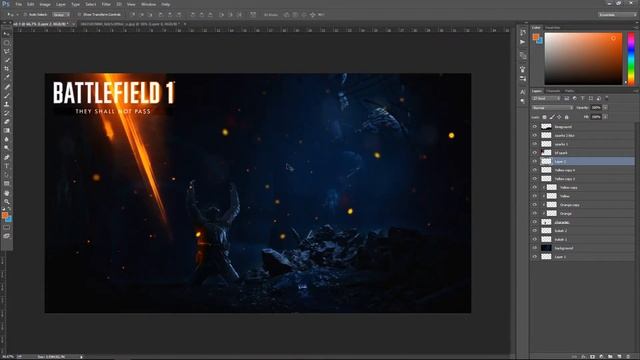Image resolution: width=640 pixels, height=360 pixels.
Task: Open the Essentials workspace dropdown
Action: 617,15
